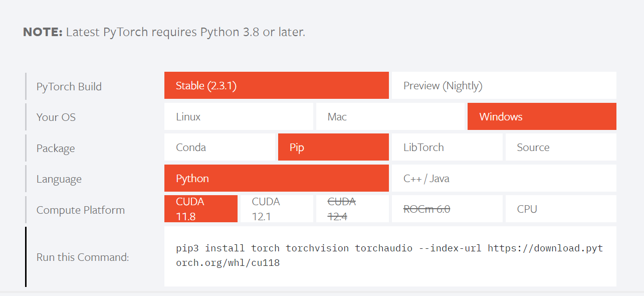644x296 pixels.
Task: Choose Pip as the package manager
Action: [333, 147]
